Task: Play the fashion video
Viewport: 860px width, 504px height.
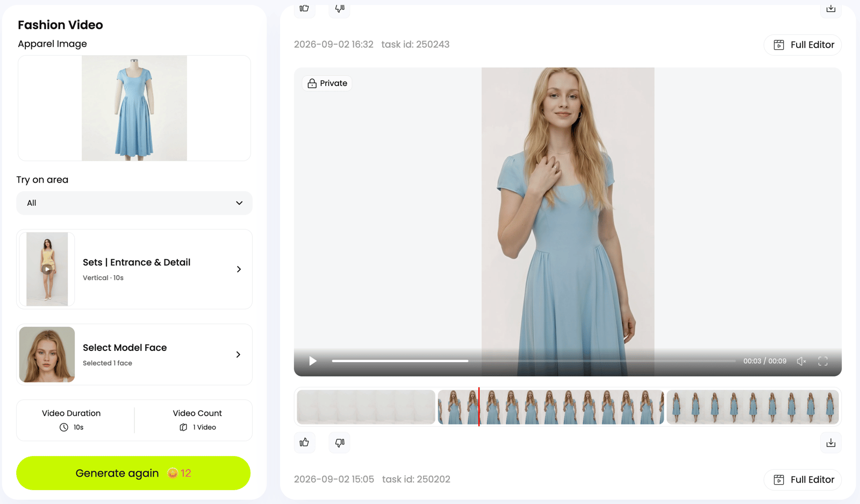Action: coord(313,361)
